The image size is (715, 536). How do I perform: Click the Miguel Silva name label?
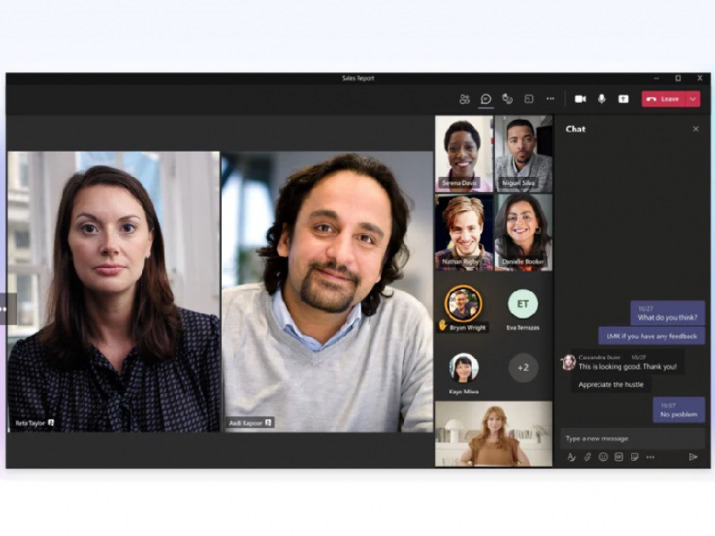tap(518, 183)
